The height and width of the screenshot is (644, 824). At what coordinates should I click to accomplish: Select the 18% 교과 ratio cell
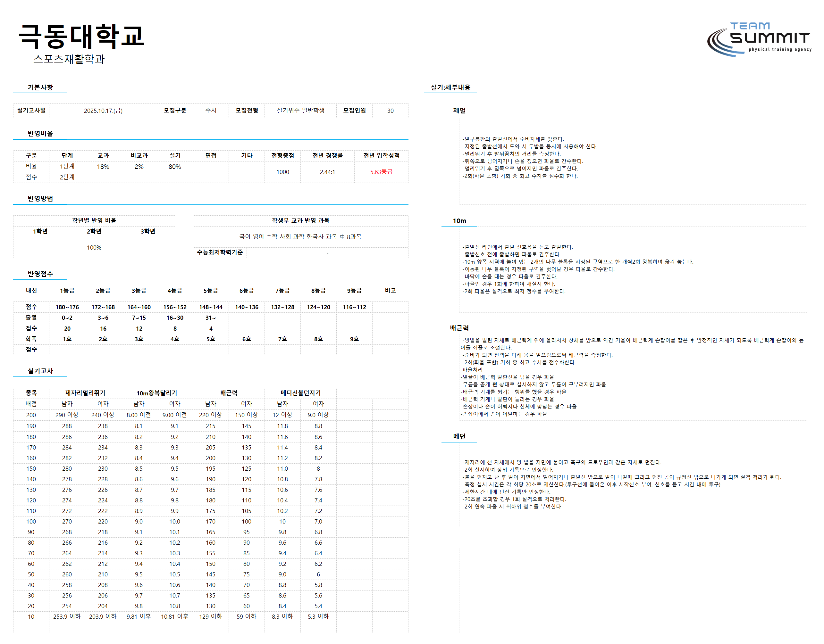pyautogui.click(x=103, y=167)
